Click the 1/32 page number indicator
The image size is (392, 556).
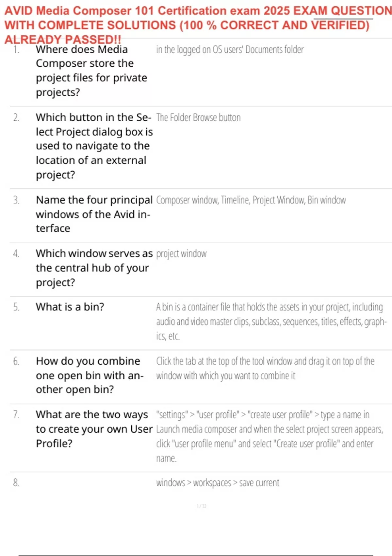201,506
